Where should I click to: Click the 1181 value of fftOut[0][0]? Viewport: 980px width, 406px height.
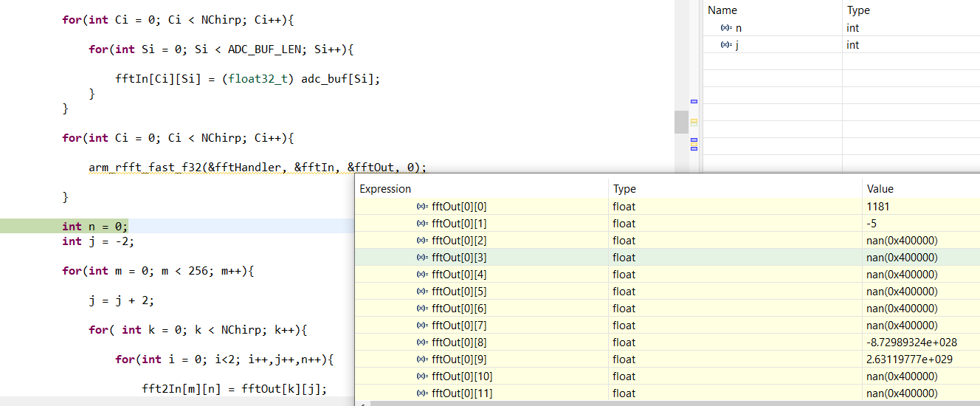tap(878, 207)
